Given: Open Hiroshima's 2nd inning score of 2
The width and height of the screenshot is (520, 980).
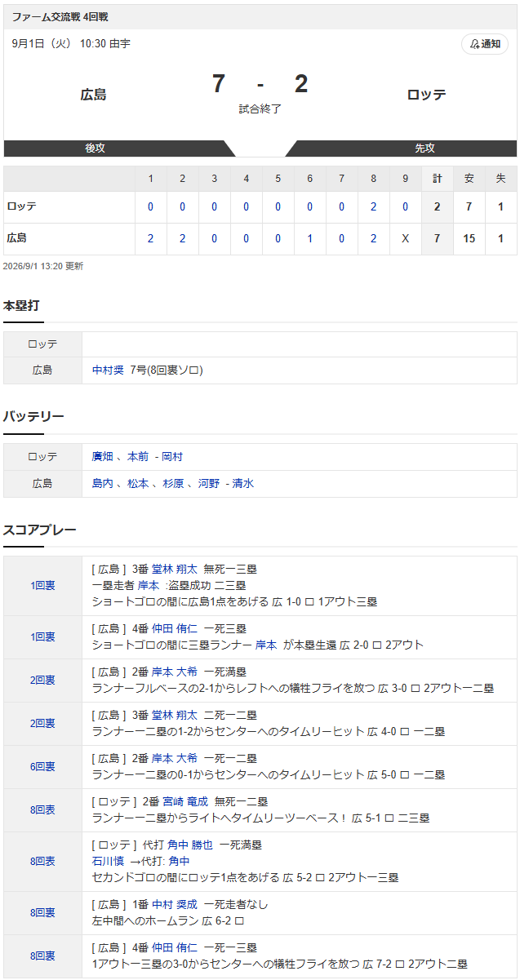Looking at the screenshot, I should click(182, 239).
